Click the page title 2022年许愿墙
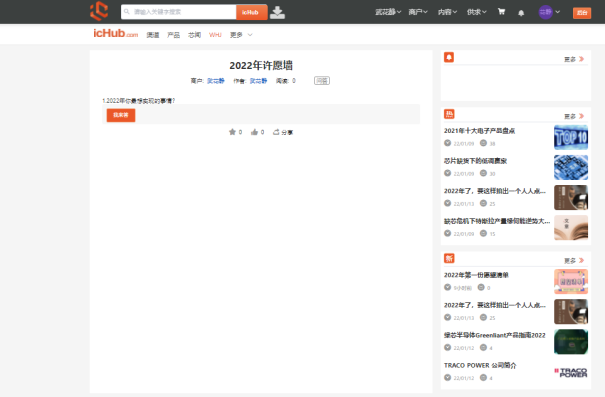Viewport: 605px width, 397px height. 261,65
